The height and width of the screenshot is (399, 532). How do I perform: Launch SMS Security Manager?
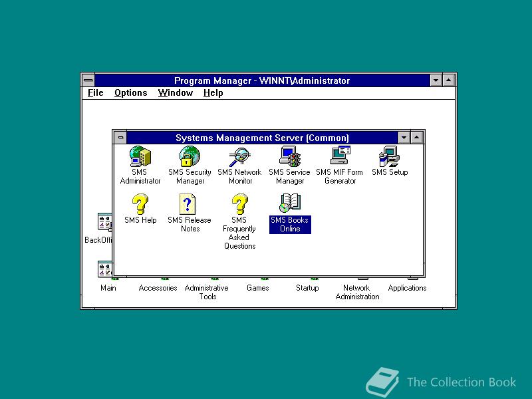click(190, 156)
